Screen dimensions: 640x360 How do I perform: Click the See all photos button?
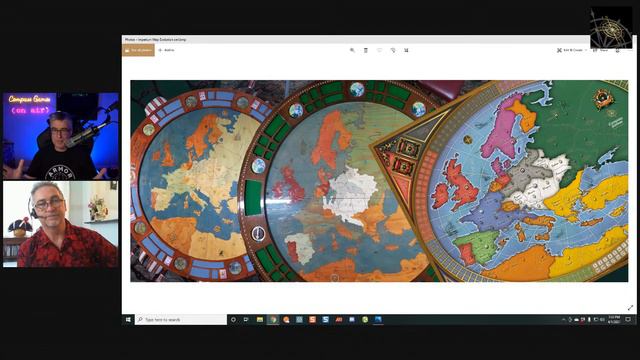coord(138,50)
